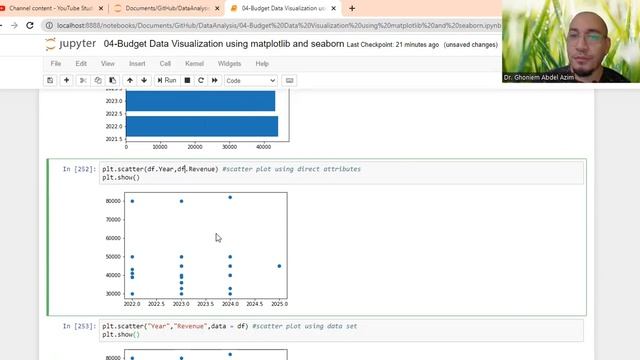The image size is (640, 360).
Task: Open the Edit menu
Action: [81, 64]
